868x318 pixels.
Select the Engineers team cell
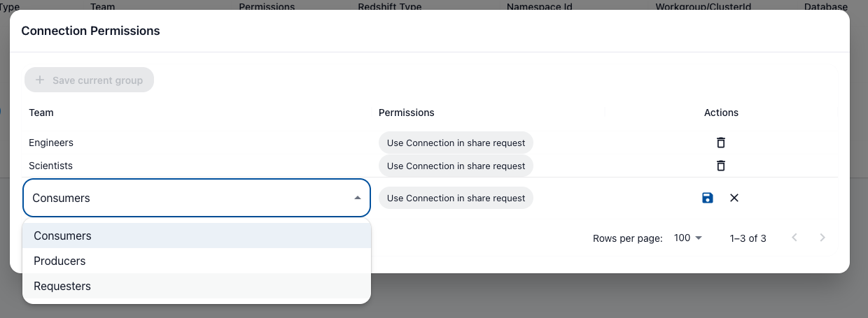tap(51, 143)
